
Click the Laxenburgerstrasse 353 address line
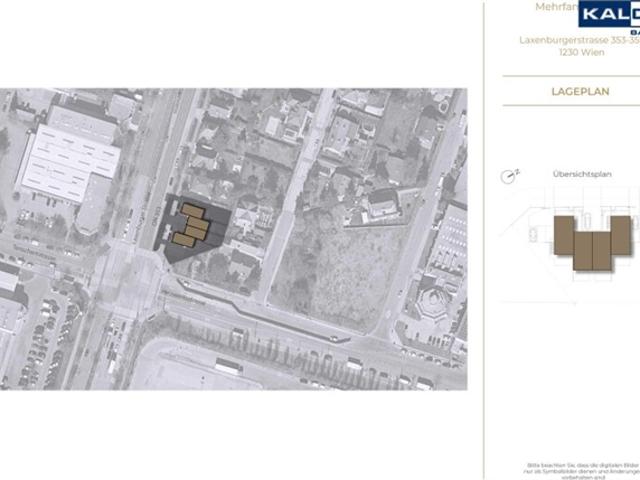point(579,40)
